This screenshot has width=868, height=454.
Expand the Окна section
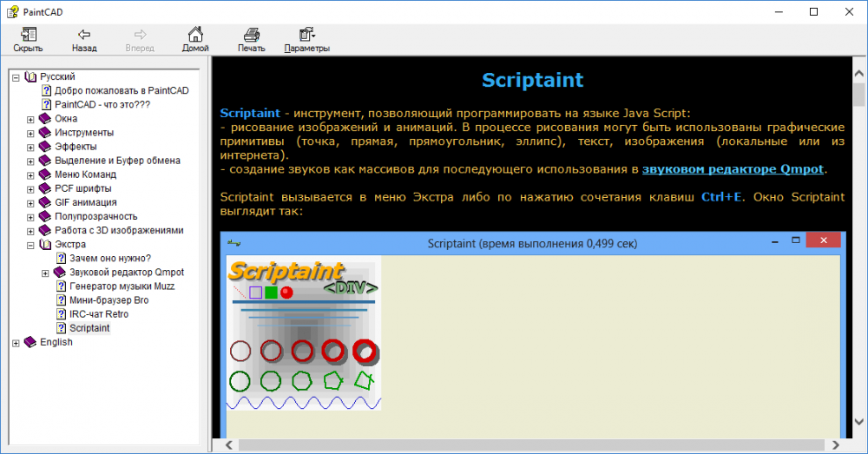30,119
